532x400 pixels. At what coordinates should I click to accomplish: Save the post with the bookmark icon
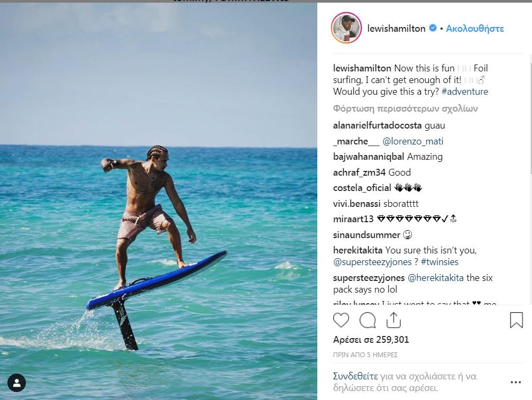pyautogui.click(x=516, y=320)
